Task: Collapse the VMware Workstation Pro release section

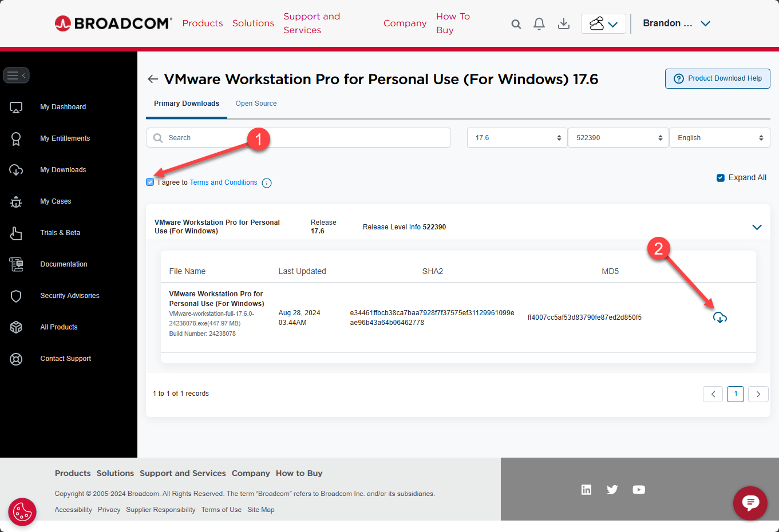Action: pyautogui.click(x=757, y=227)
